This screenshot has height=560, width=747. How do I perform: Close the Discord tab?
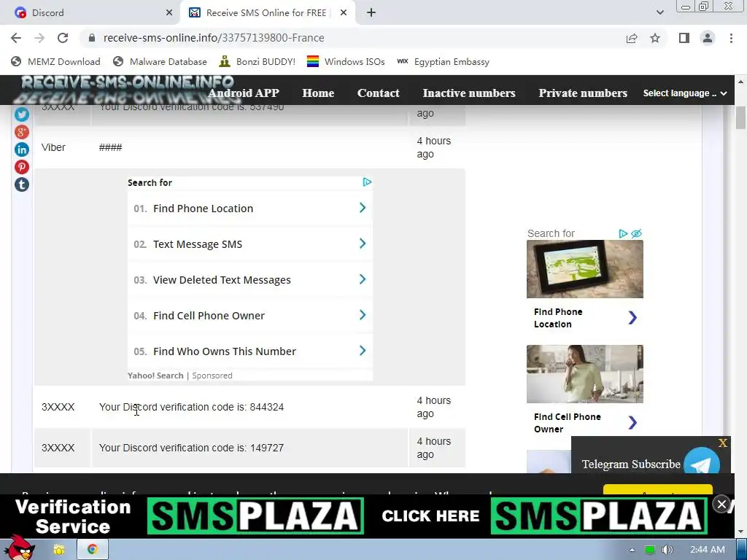(169, 13)
